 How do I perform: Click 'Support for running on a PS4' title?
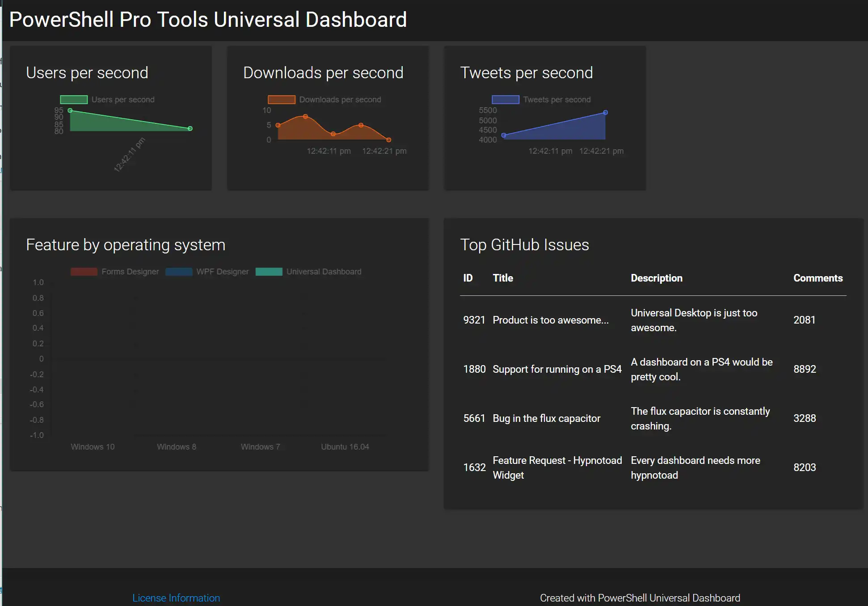pos(557,369)
